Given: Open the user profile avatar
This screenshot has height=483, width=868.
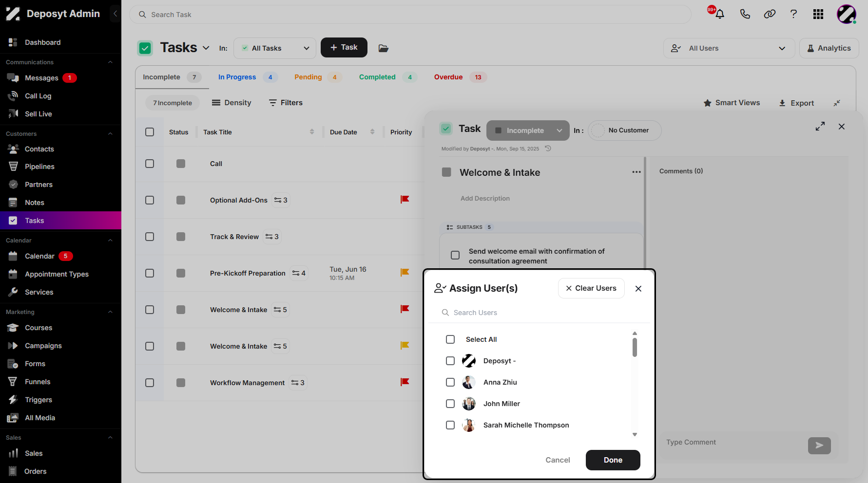Looking at the screenshot, I should pyautogui.click(x=847, y=14).
